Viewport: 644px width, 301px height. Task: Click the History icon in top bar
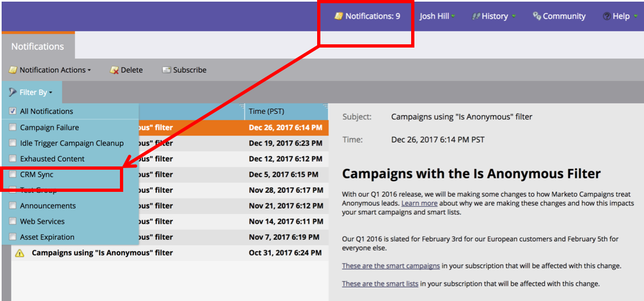[x=476, y=16]
